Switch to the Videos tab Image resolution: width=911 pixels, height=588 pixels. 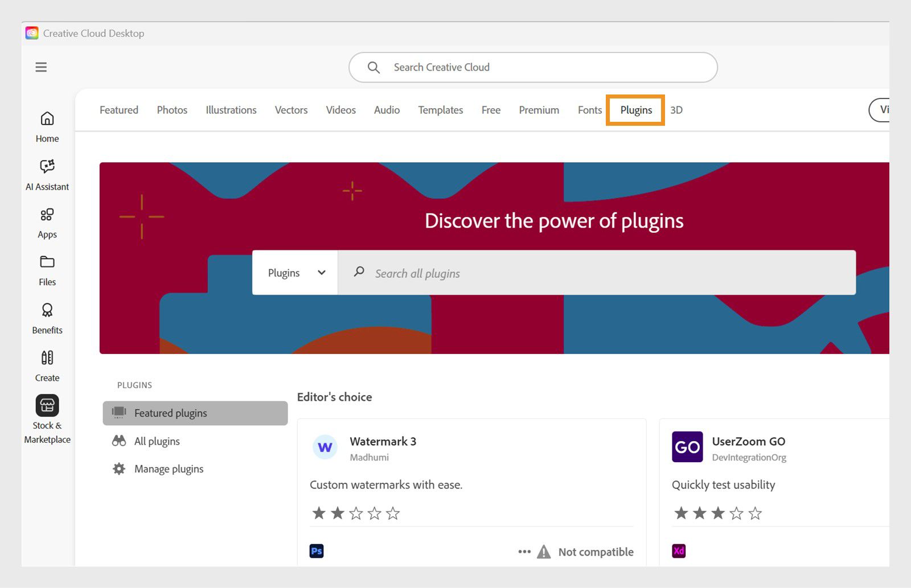[x=340, y=110]
